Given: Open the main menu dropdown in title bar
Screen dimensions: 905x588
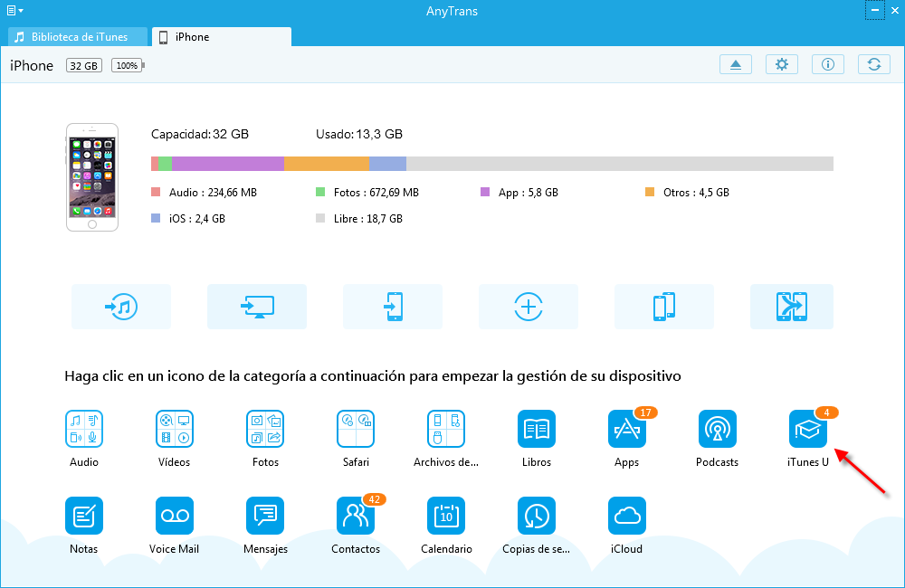Looking at the screenshot, I should pyautogui.click(x=15, y=10).
